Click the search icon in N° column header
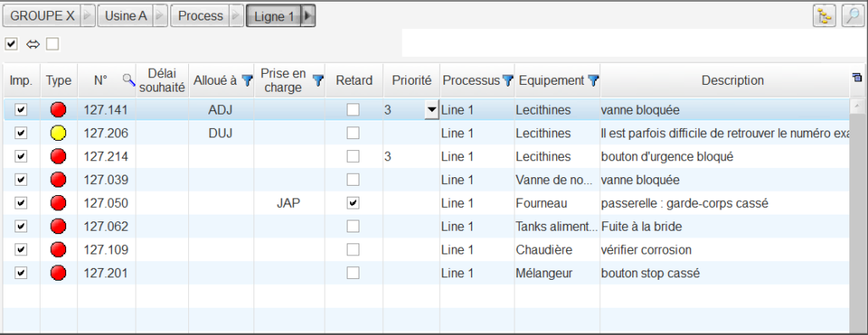 129,81
